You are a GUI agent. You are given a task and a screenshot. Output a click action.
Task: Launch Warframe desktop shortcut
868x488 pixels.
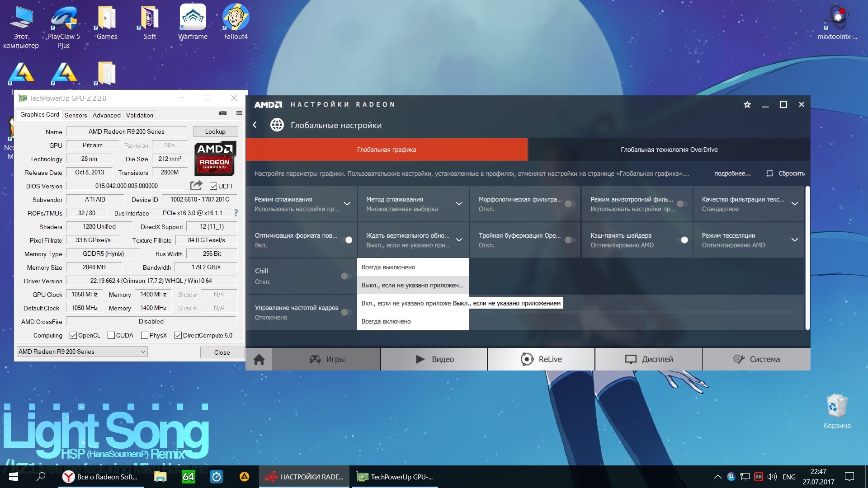tap(193, 23)
